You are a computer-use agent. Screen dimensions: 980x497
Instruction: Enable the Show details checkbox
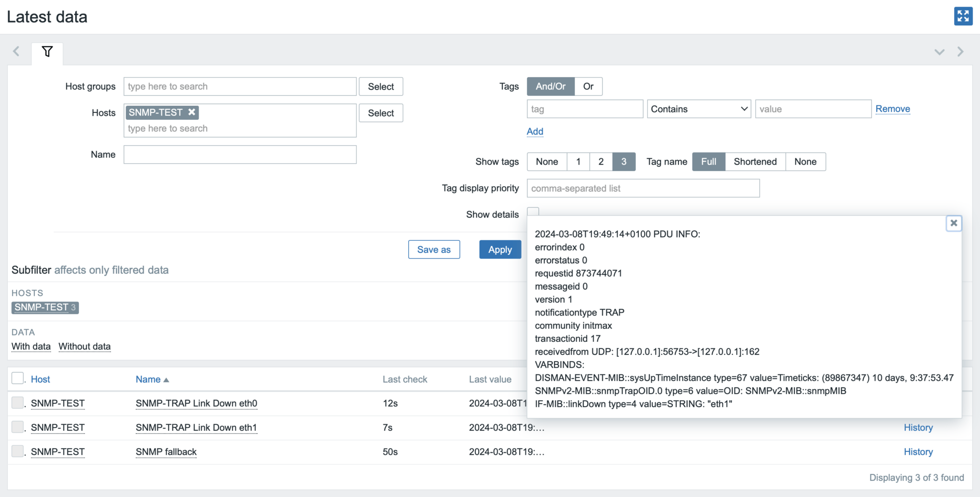pos(533,211)
